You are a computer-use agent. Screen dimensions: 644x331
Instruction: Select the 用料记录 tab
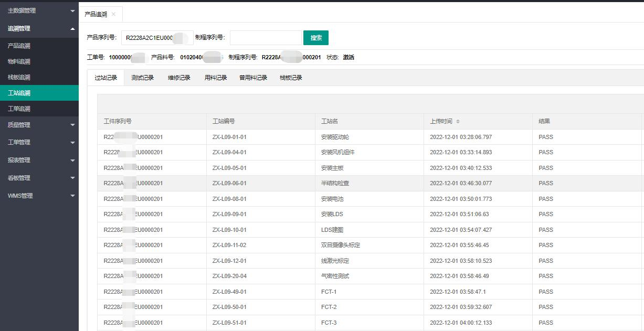[216, 78]
